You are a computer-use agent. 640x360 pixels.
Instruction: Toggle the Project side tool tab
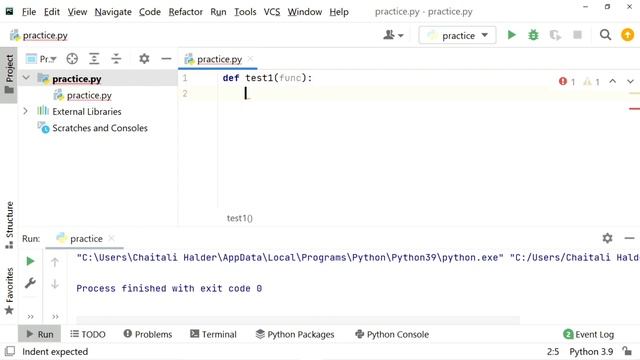9,74
